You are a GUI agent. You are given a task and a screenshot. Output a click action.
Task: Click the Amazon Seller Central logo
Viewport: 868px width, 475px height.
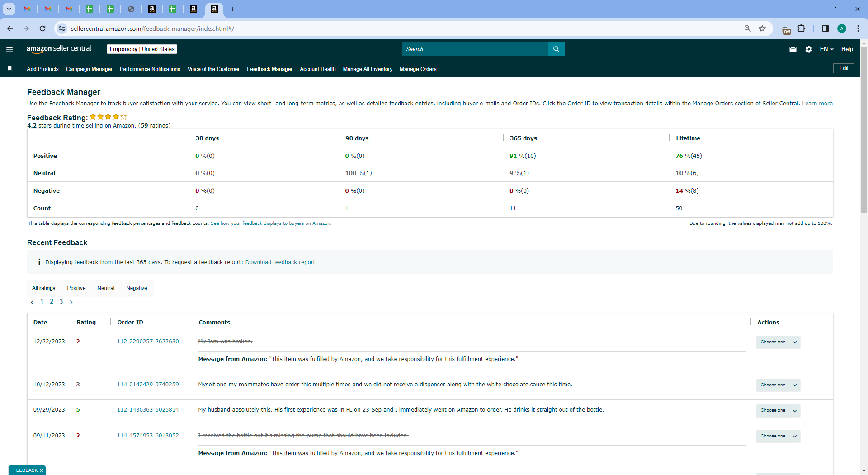tap(59, 49)
